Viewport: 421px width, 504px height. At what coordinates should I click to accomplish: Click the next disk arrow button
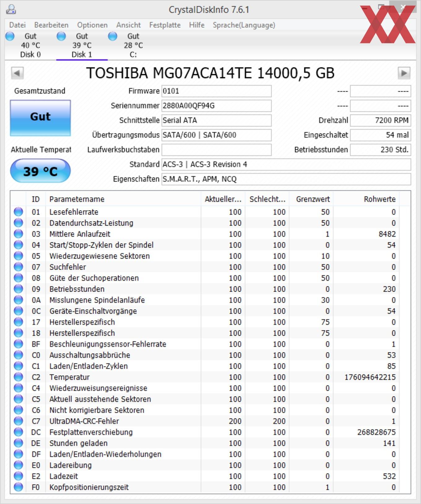coord(404,73)
